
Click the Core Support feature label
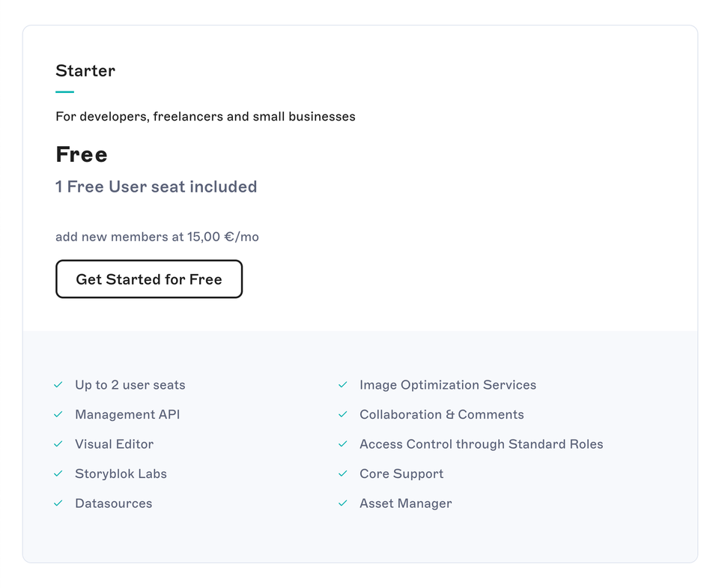(x=401, y=473)
